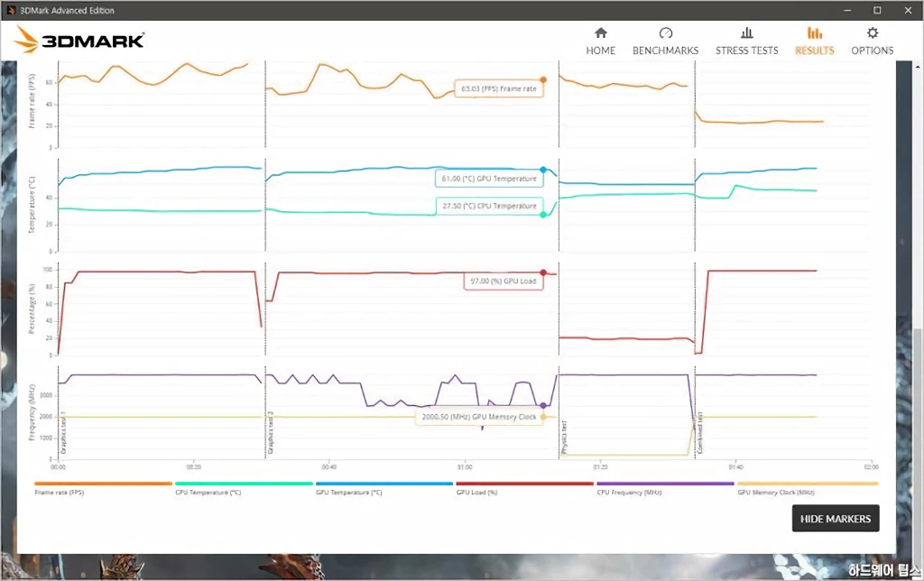This screenshot has height=581, width=924.
Task: Click the '63.03 (FPS) Frame rate' tooltip
Action: [x=498, y=88]
